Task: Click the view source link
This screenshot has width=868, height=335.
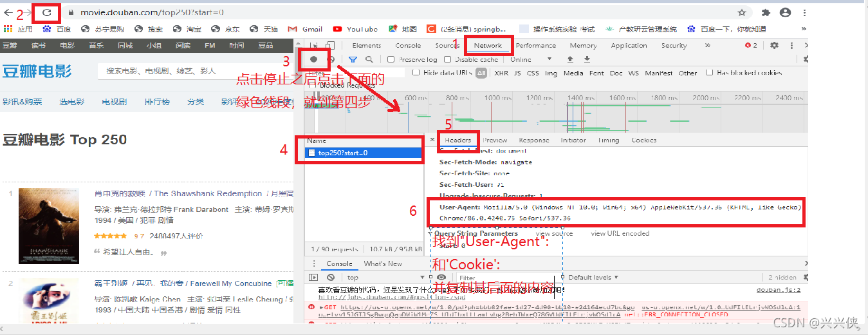Action: point(554,233)
